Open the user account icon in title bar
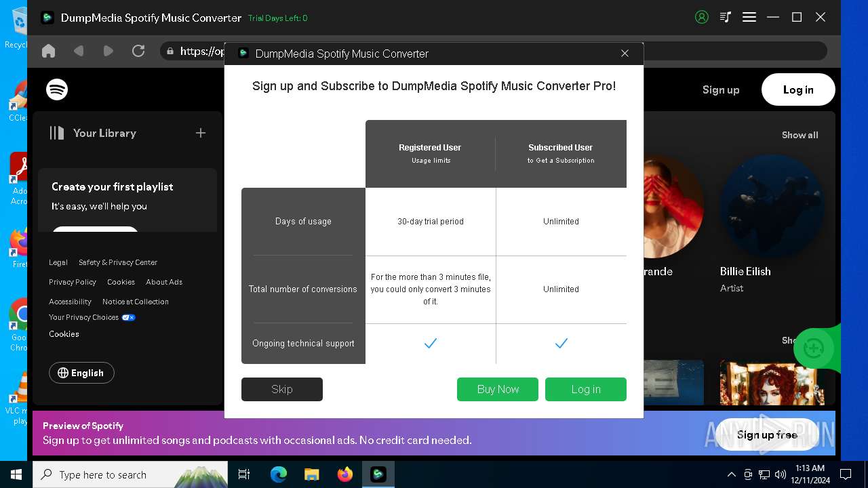 pyautogui.click(x=702, y=18)
